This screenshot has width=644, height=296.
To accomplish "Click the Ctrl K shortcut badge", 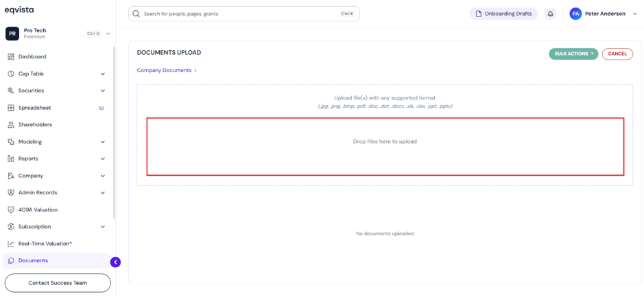I will point(347,14).
